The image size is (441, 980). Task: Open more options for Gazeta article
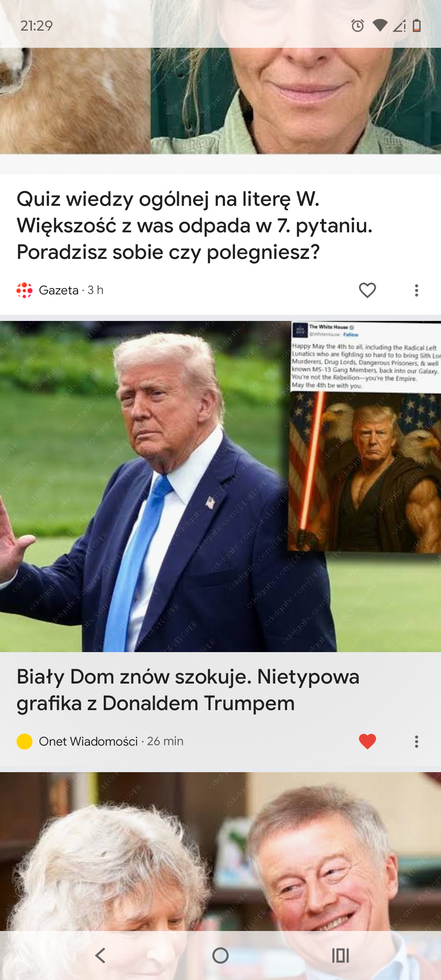click(x=416, y=290)
